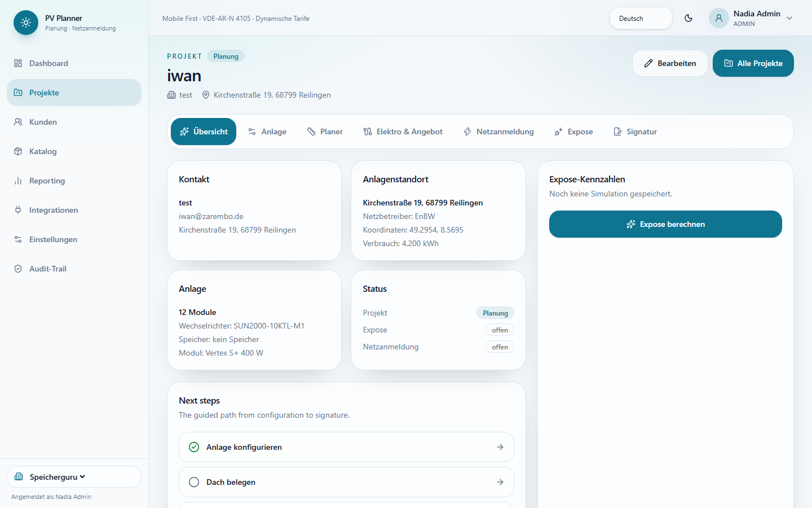Click the Alle Projekte button

(x=753, y=63)
